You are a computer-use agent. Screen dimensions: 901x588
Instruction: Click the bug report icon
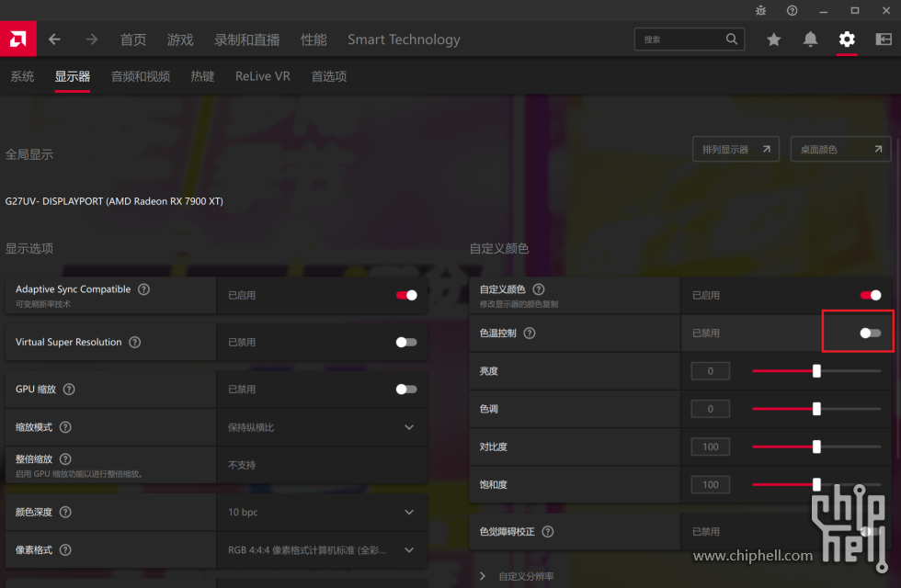[761, 10]
